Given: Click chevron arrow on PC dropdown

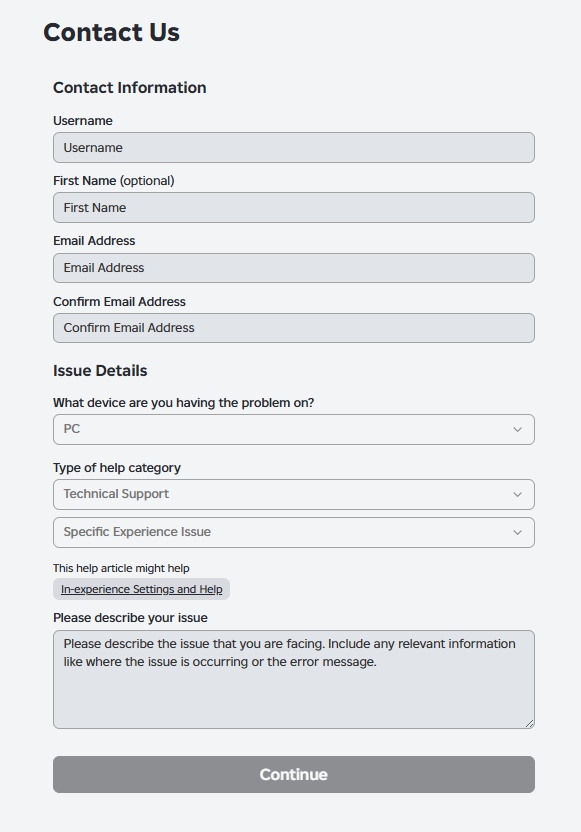Looking at the screenshot, I should [x=517, y=430].
